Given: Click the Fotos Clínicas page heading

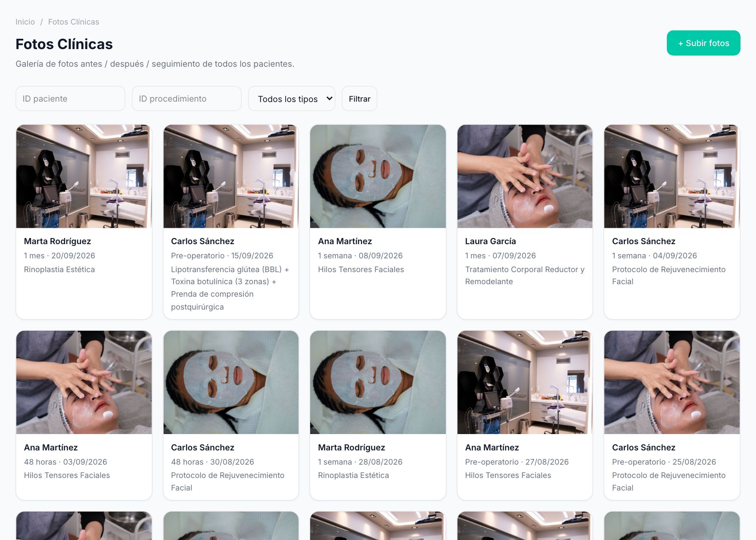Looking at the screenshot, I should tap(64, 44).
